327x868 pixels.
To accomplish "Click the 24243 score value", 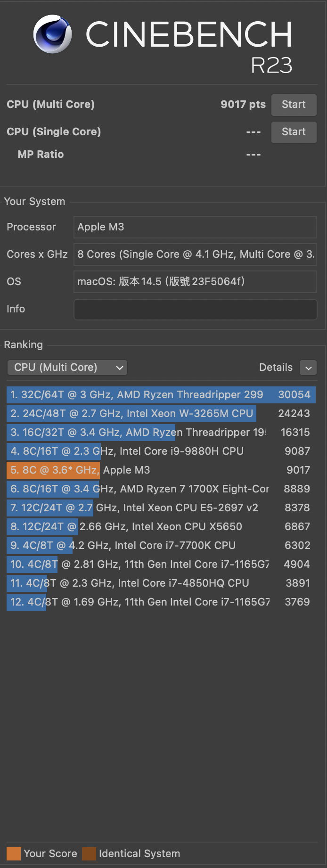I will pos(294,414).
